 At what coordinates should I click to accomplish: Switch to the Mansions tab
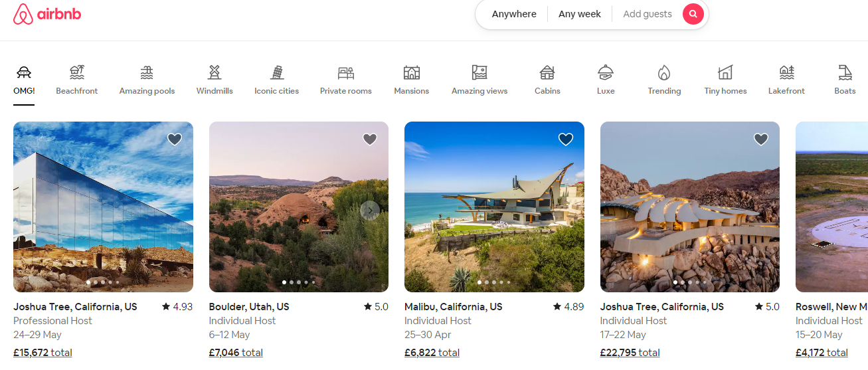coord(412,80)
